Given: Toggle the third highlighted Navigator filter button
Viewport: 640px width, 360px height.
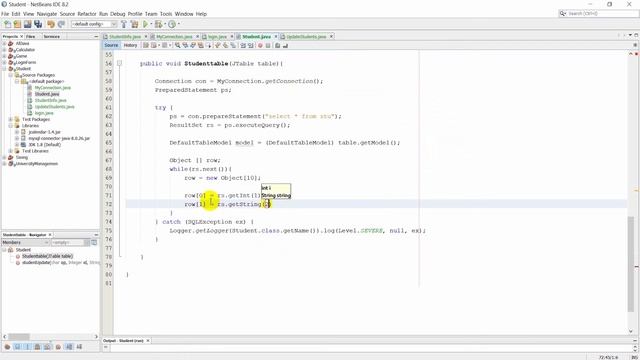Looking at the screenshot, I should (x=27, y=347).
